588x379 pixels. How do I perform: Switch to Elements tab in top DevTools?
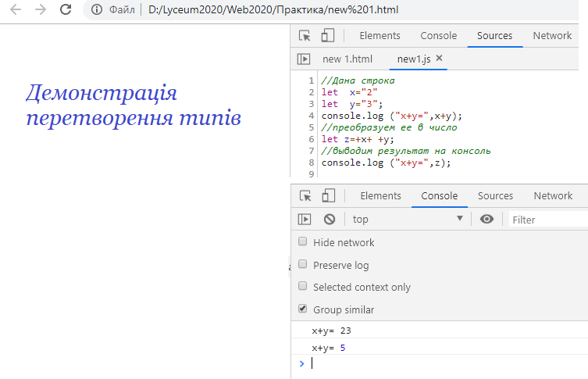[380, 35]
